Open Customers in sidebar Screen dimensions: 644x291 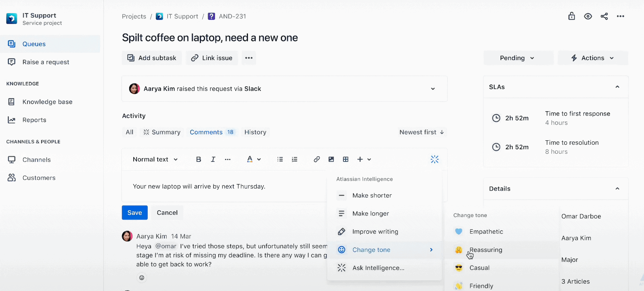50,178
